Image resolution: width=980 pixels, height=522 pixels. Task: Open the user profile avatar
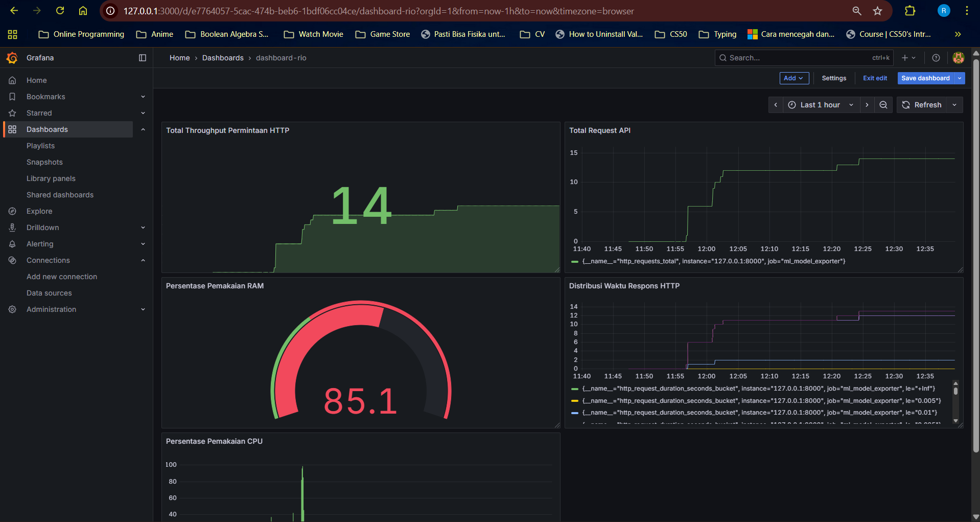pyautogui.click(x=959, y=58)
